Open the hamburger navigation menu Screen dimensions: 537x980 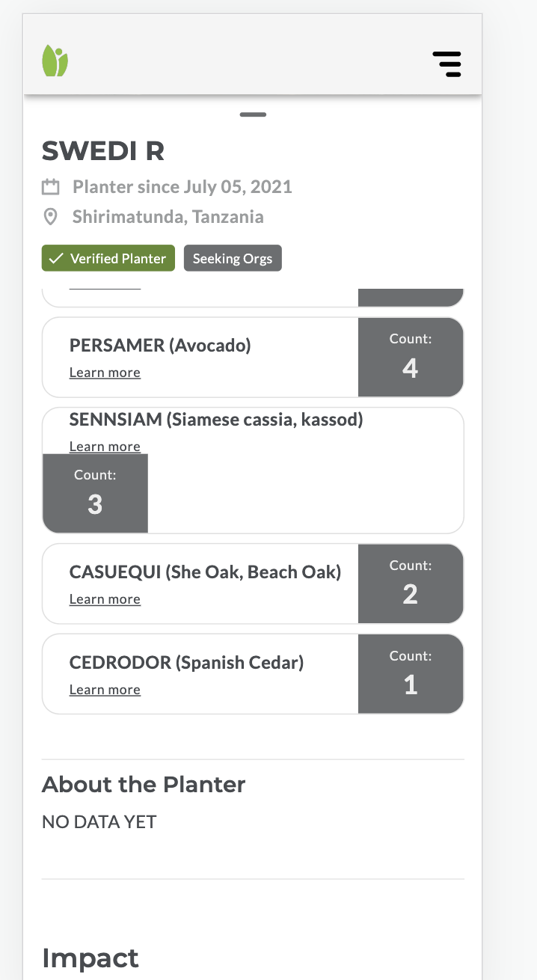[447, 64]
